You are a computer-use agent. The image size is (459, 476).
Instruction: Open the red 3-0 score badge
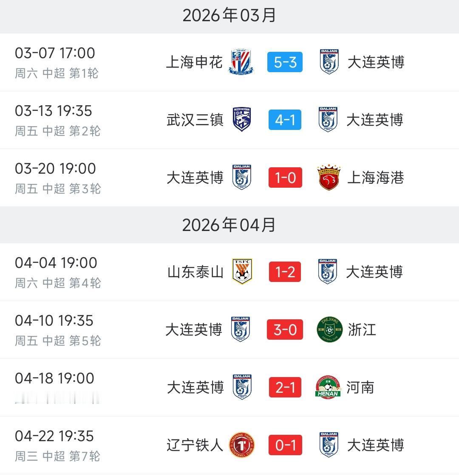tap(285, 330)
